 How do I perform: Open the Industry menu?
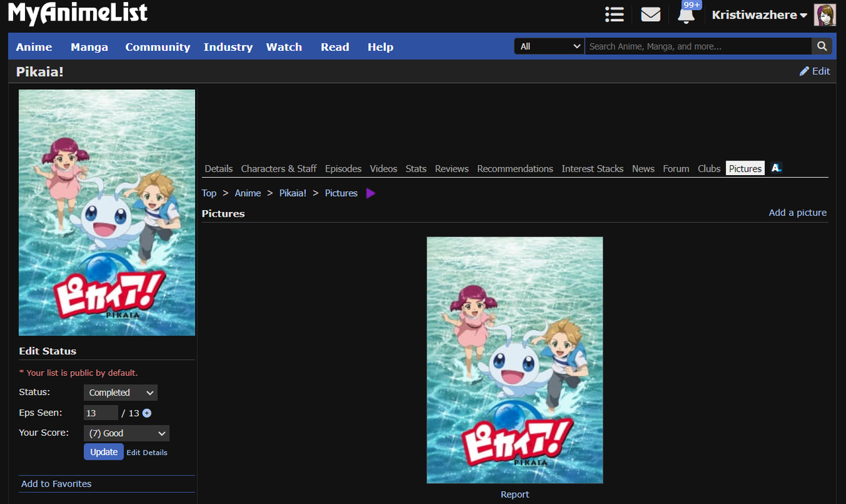pos(228,47)
